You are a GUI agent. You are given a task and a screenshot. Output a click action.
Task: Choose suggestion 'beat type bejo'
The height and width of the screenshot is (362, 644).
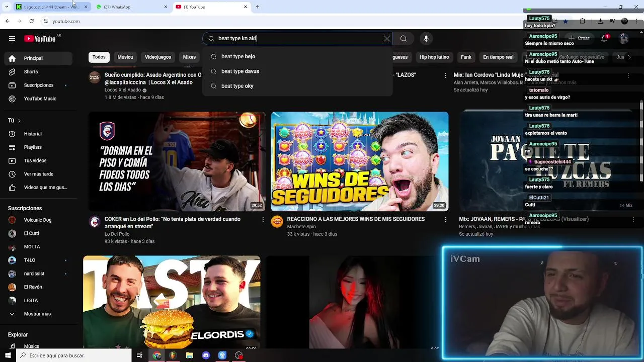pyautogui.click(x=297, y=57)
